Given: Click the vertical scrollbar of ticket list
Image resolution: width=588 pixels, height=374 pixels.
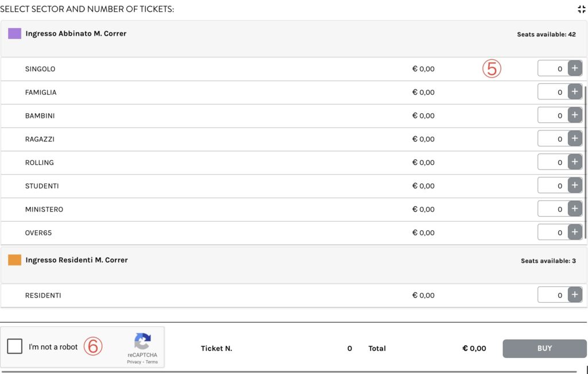Looking at the screenshot, I should [x=585, y=161].
